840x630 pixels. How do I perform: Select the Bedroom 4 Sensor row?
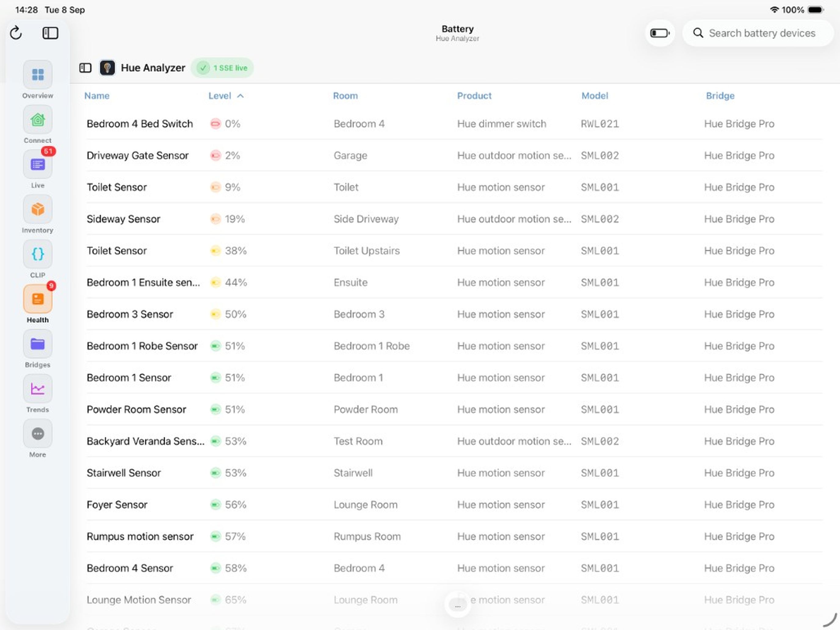(454, 568)
